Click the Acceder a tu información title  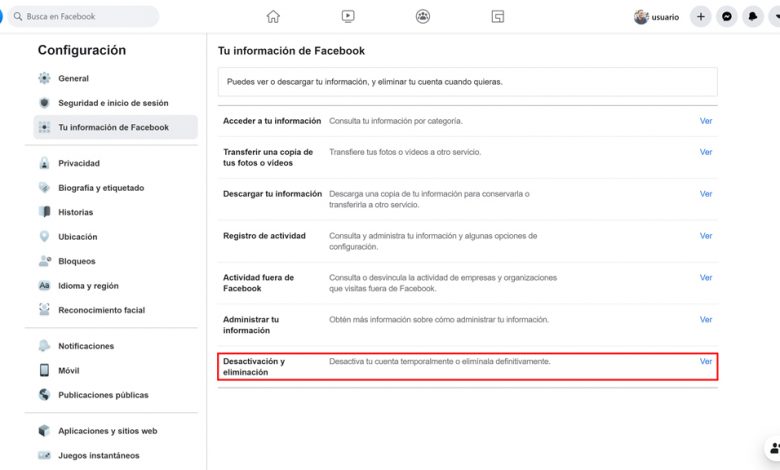coord(272,121)
